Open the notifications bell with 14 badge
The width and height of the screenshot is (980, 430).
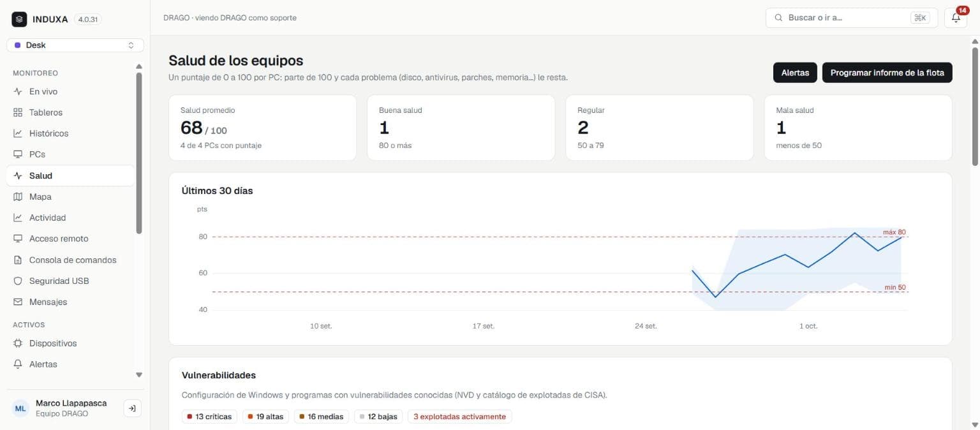pos(956,18)
